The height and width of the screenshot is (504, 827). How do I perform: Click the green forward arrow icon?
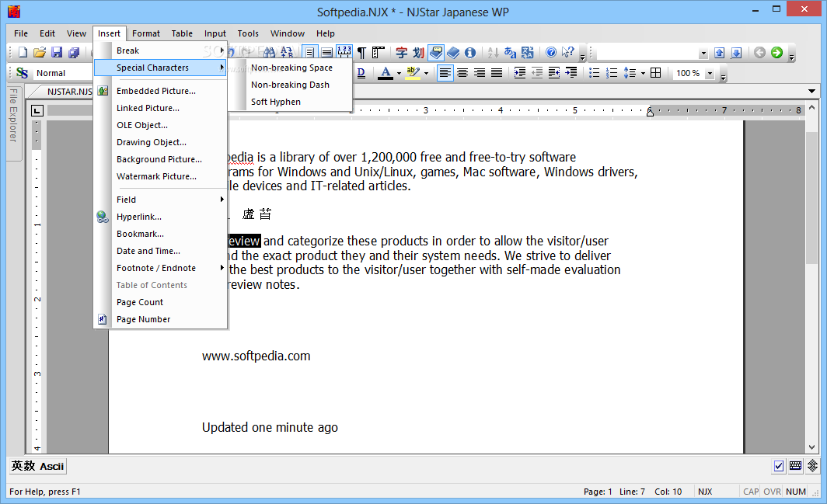click(x=776, y=52)
